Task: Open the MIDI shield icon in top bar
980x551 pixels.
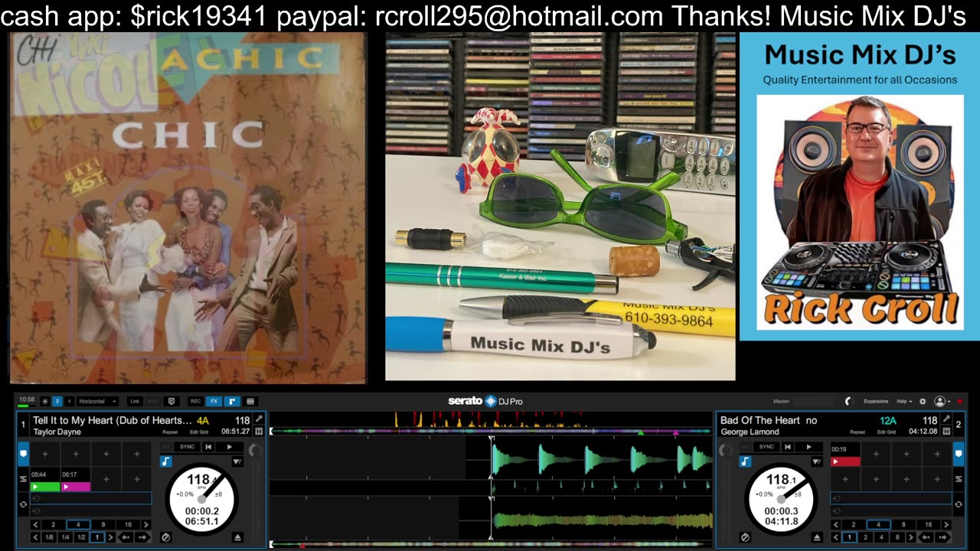Action: pos(171,401)
